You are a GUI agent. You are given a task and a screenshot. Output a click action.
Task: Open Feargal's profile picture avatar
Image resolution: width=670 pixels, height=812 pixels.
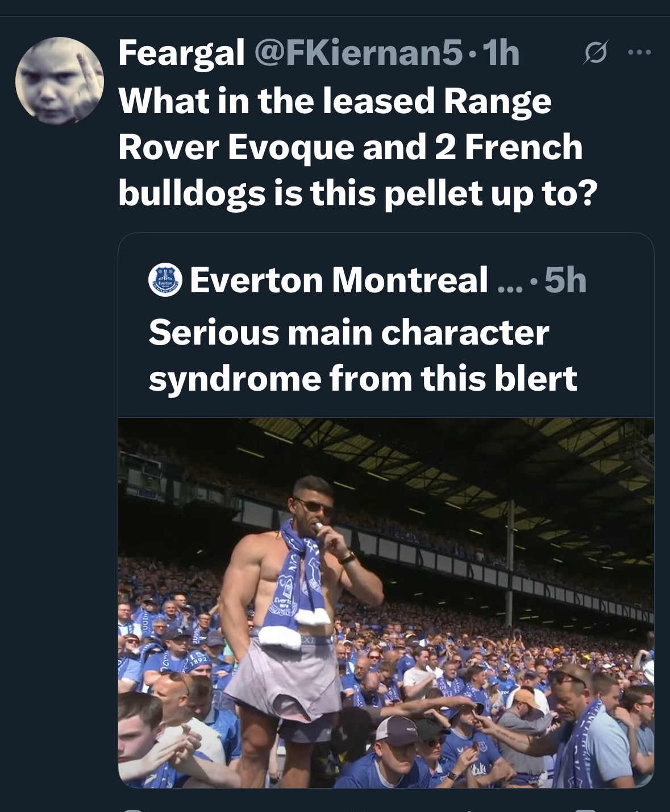pos(59,81)
